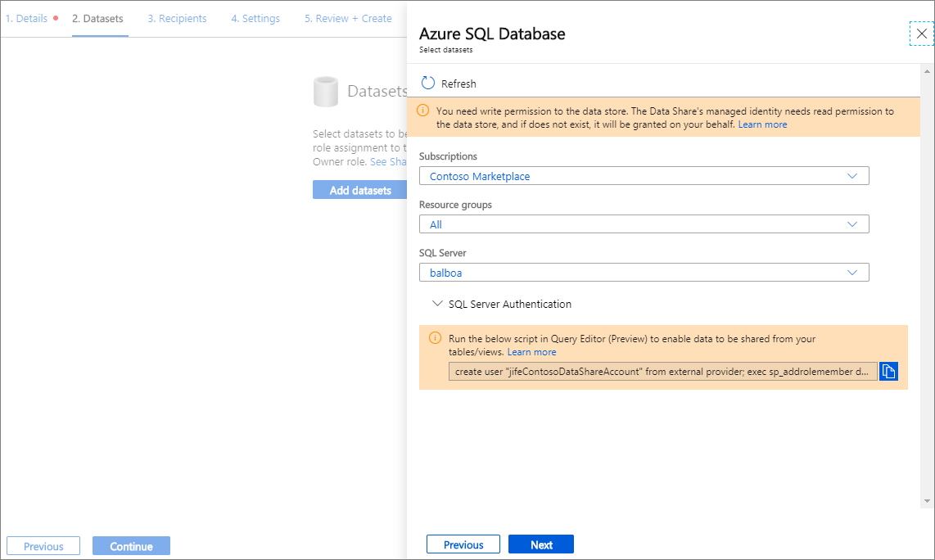Screen dimensions: 935x560
Task: Click Next in the Azure SQL Database panel
Action: point(540,544)
